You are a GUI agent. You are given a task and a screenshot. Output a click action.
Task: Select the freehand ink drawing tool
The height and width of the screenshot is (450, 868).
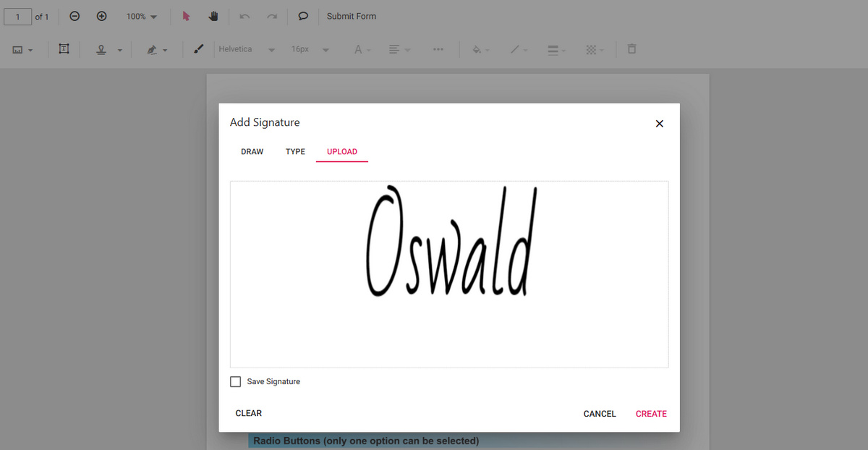(199, 49)
